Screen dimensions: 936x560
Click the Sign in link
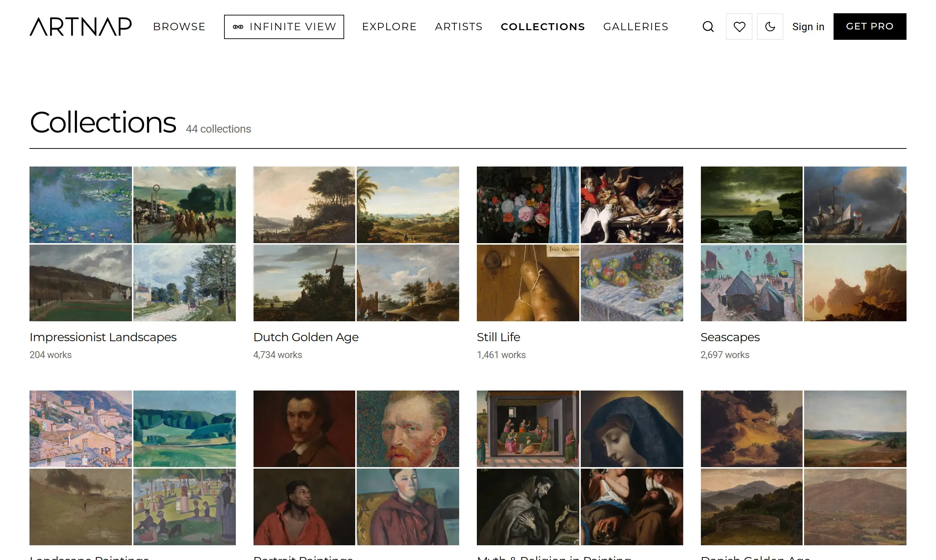tap(808, 27)
